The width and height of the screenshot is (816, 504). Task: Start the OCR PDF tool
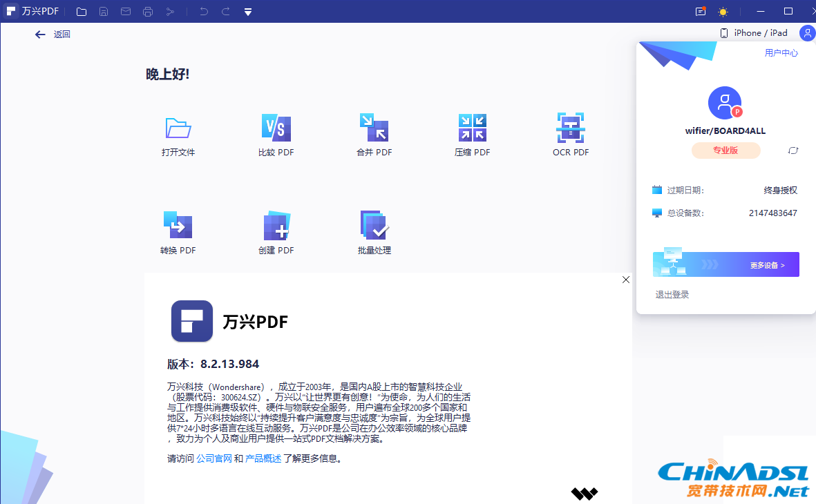pos(570,128)
